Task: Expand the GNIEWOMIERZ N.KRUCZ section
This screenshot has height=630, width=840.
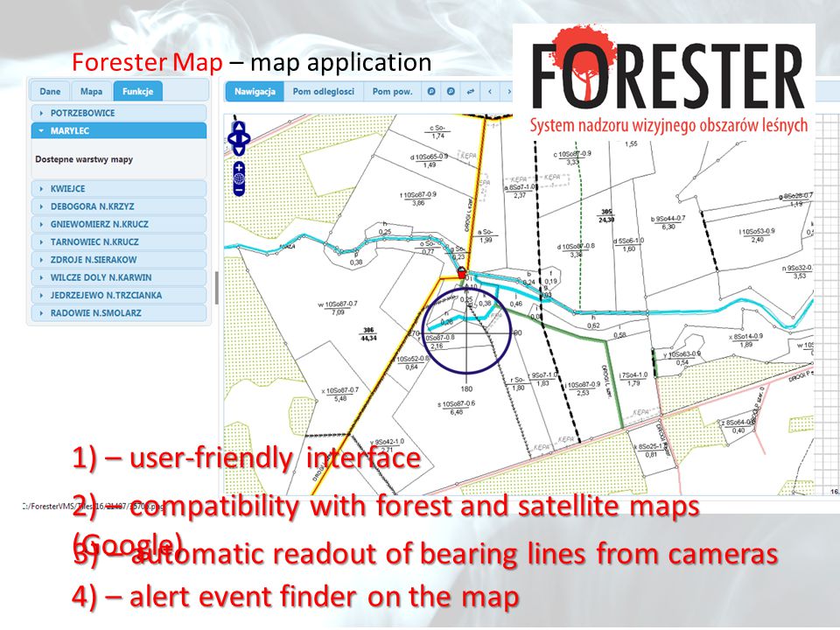Action: click(119, 224)
